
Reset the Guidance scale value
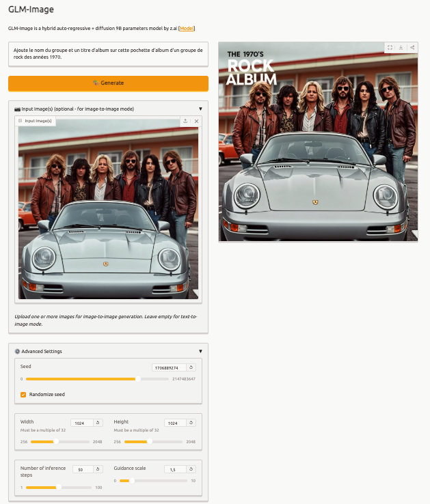191,470
